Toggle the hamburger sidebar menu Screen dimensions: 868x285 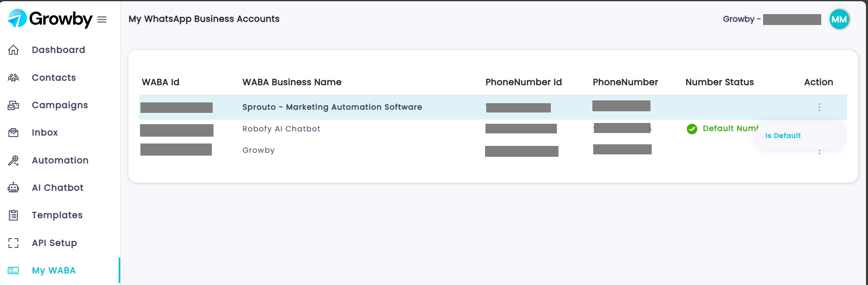coord(102,19)
